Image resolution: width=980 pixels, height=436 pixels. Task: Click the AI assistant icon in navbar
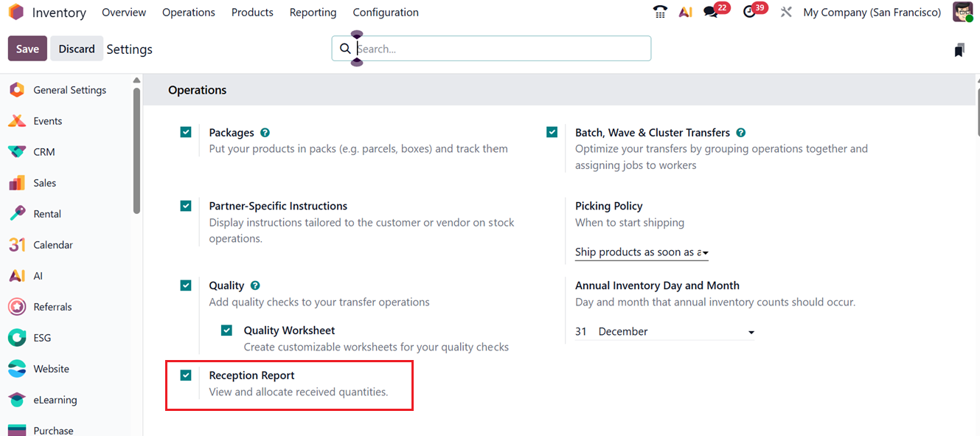686,12
